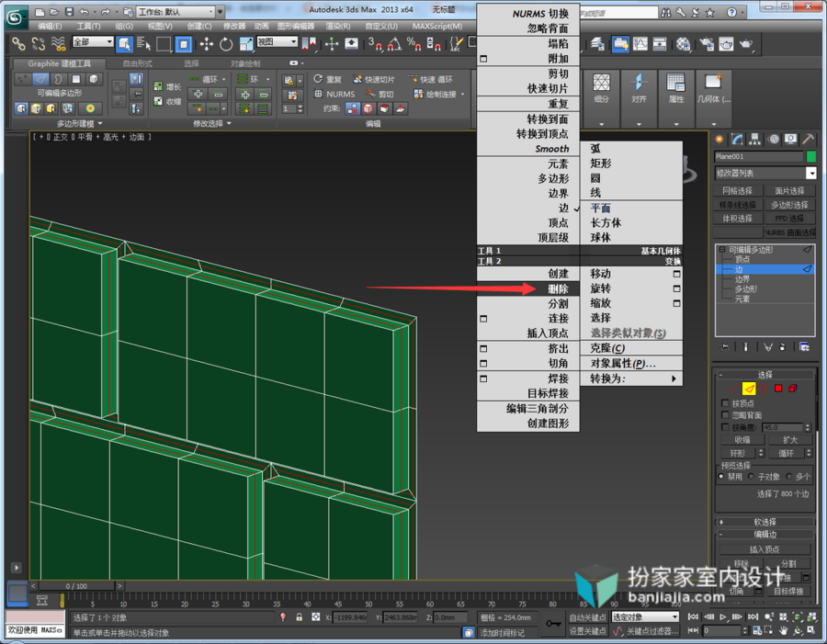Image resolution: width=827 pixels, height=644 pixels.
Task: Toggle the 忽略背面 checkbox in selection rollout
Action: (725, 415)
